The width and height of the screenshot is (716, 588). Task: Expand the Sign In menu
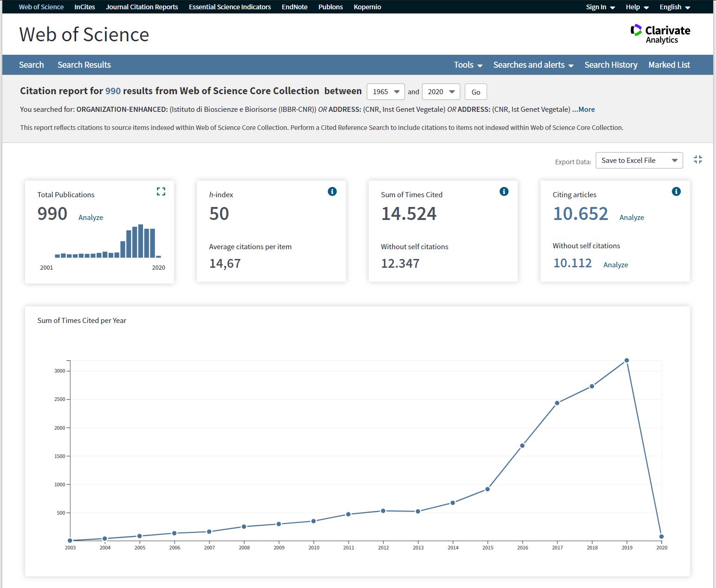point(600,7)
